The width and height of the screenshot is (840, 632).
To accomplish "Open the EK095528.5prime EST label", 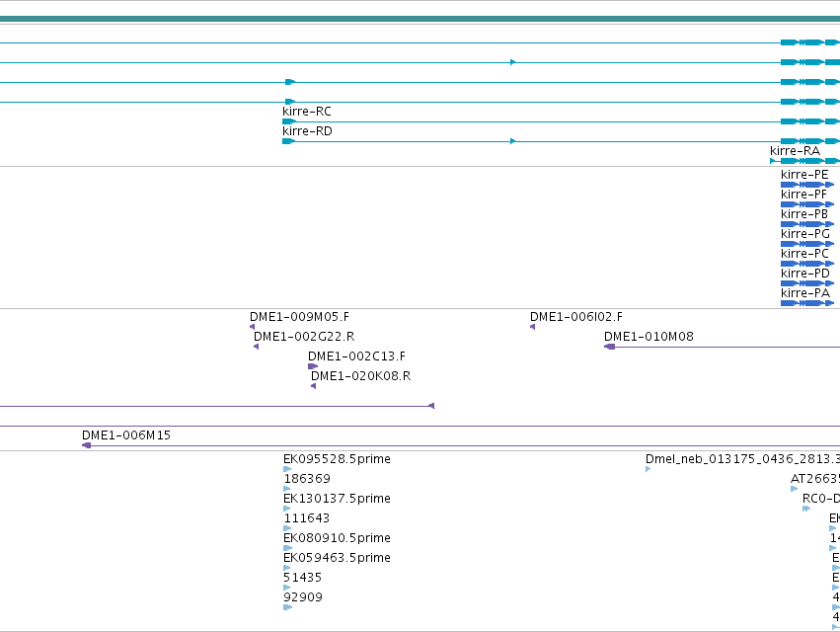I will pos(337,459).
